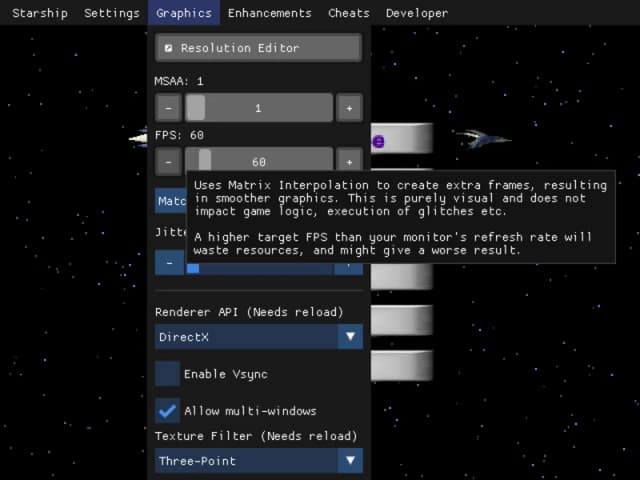Click the 'MSAA: 1' label
This screenshot has width=640, height=480.
click(x=179, y=81)
